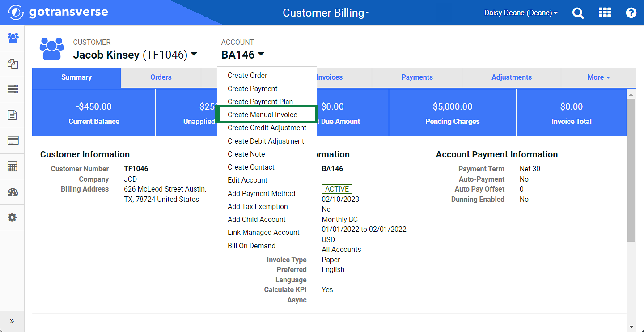644x332 pixels.
Task: Select Create Credit Adjustment
Action: click(267, 128)
